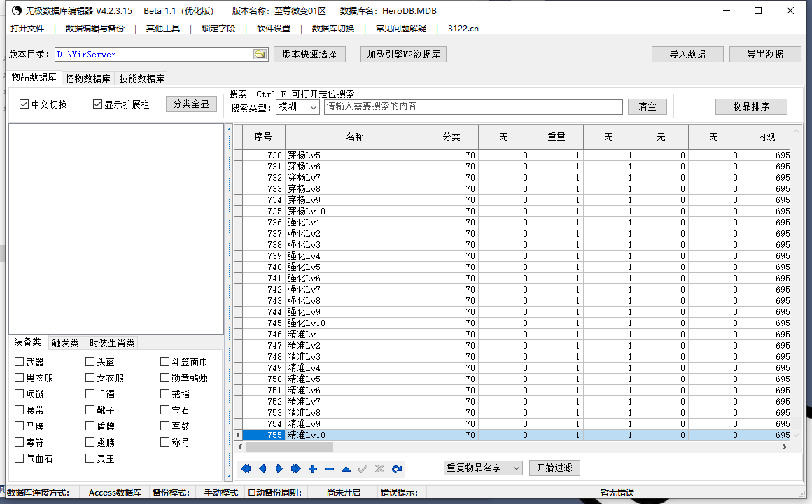Viewport: 812px width, 504px height.
Task: Click the 导入数据 button
Action: (x=687, y=54)
